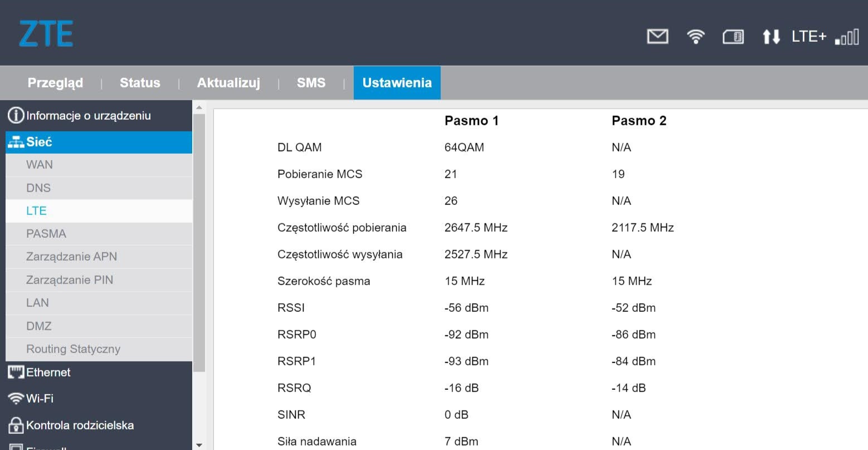Click the Wi-Fi status icon in header
868x450 pixels.
pos(695,37)
